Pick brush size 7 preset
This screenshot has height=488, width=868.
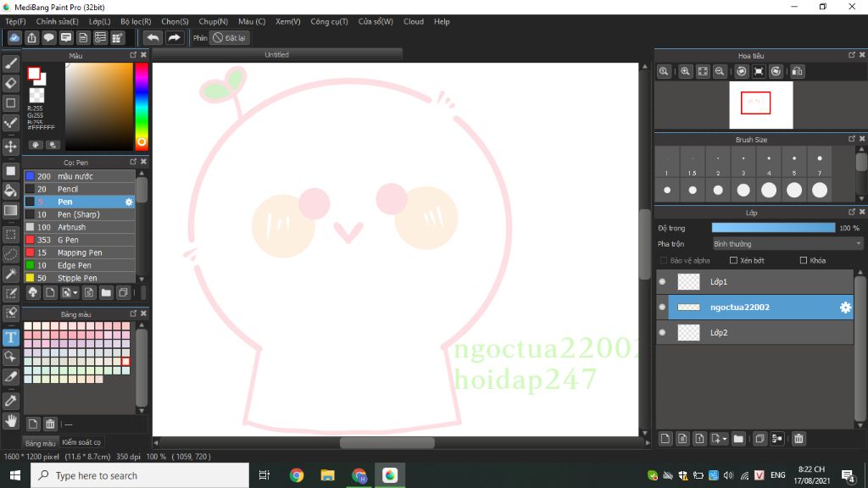pyautogui.click(x=820, y=163)
